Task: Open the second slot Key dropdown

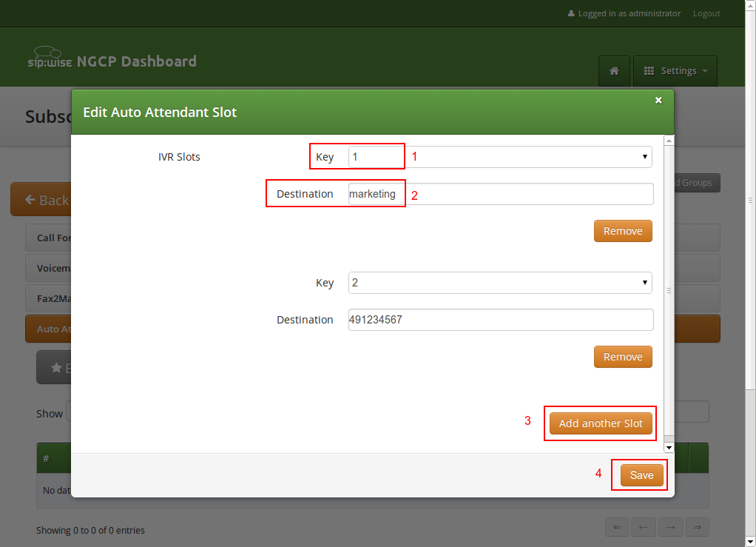Action: (500, 283)
